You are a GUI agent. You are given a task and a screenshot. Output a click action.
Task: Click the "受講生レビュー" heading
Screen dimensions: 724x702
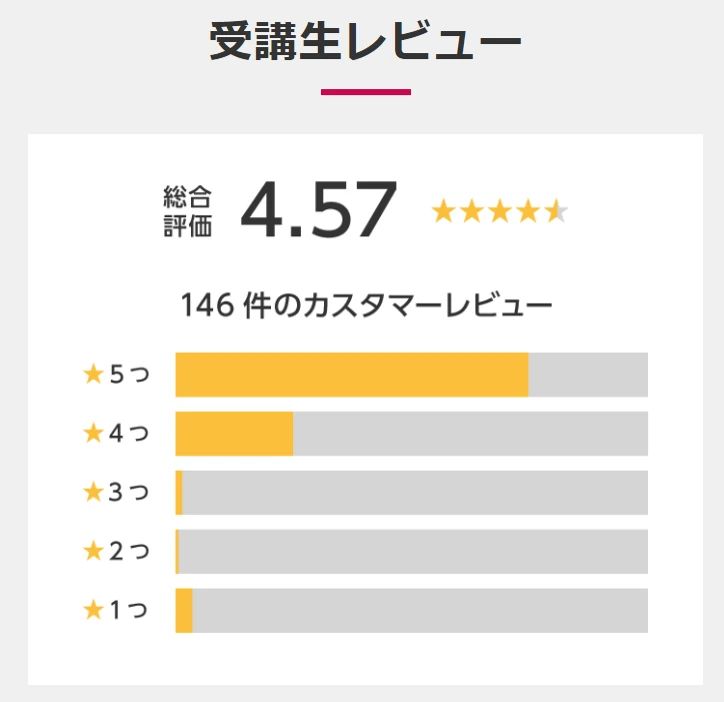pyautogui.click(x=365, y=42)
